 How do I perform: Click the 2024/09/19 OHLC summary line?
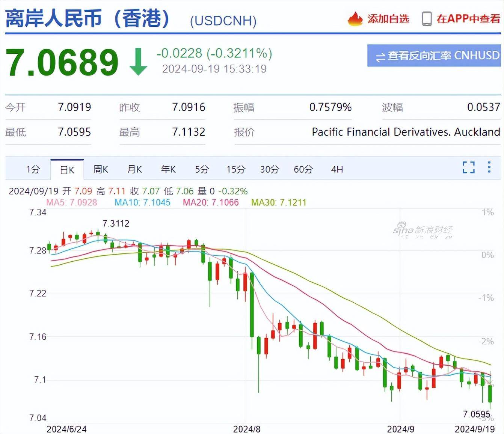click(x=128, y=191)
